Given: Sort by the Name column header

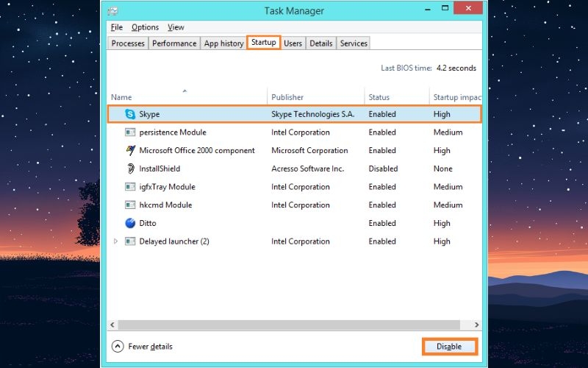Looking at the screenshot, I should coord(121,97).
